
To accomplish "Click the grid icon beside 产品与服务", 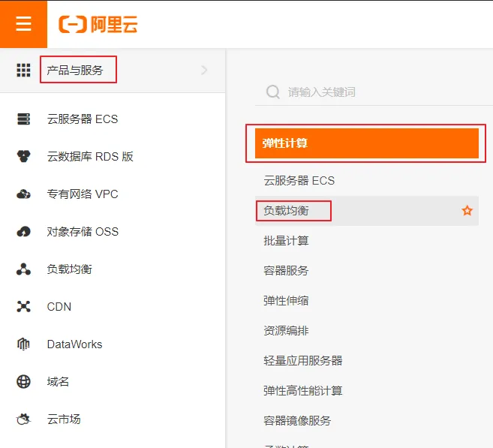I will (x=23, y=70).
